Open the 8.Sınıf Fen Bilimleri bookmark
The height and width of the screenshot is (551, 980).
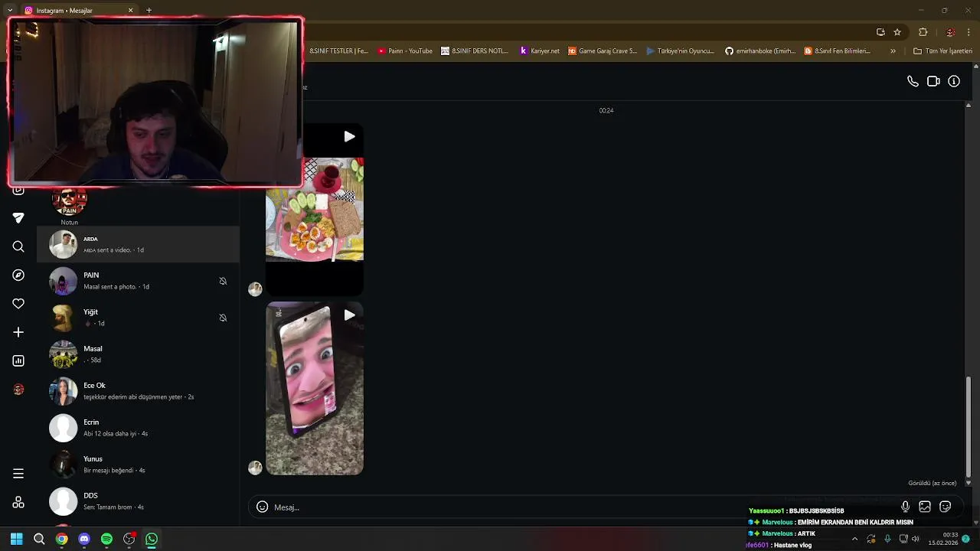[x=838, y=51]
